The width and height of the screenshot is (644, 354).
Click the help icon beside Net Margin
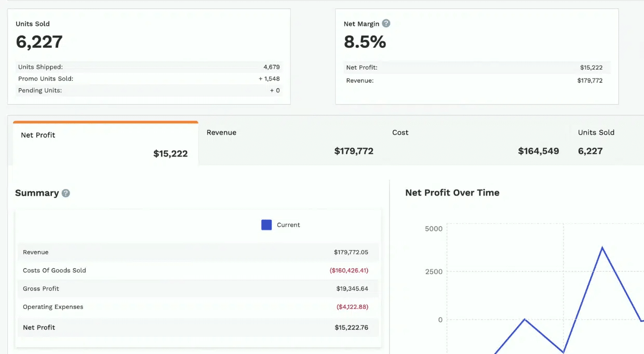pos(386,23)
